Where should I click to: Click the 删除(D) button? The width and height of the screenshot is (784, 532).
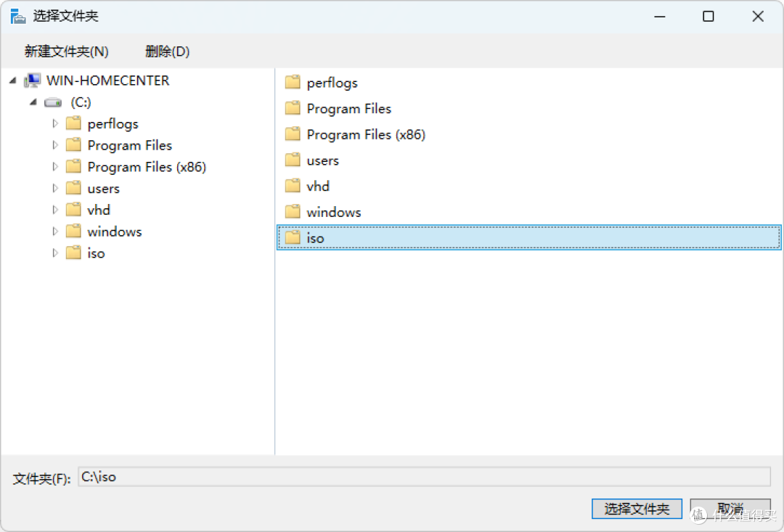click(168, 52)
